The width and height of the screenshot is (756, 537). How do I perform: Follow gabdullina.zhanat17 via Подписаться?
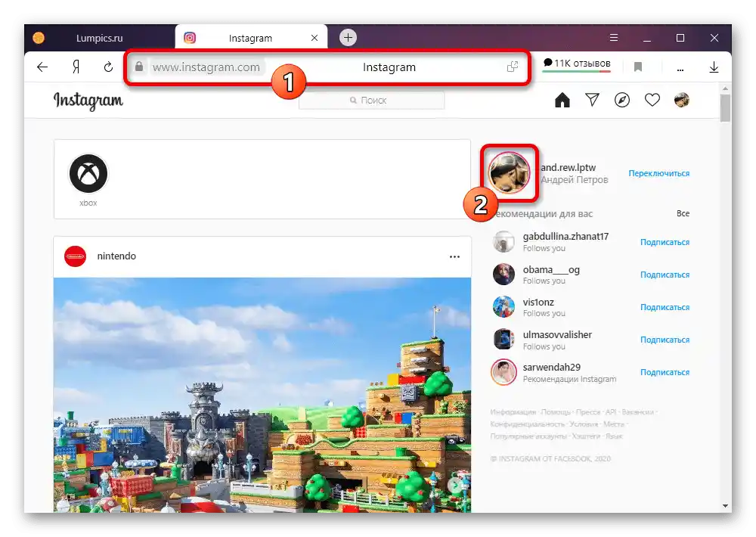665,242
